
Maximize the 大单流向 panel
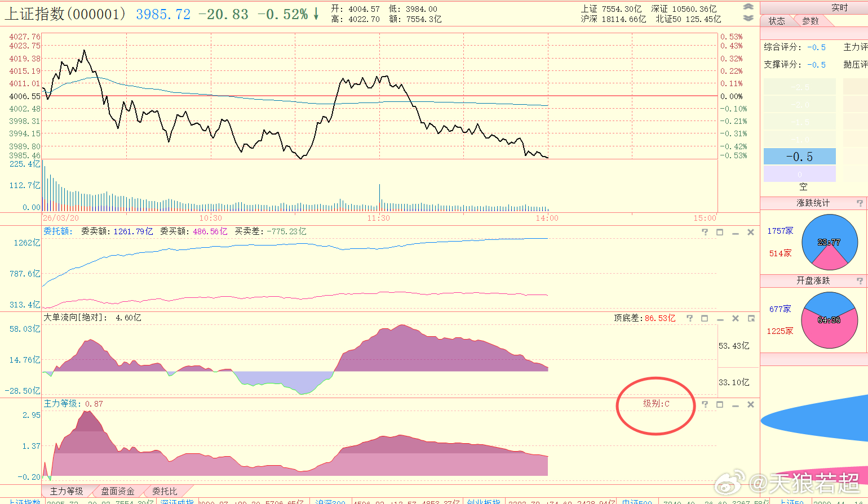pos(705,319)
